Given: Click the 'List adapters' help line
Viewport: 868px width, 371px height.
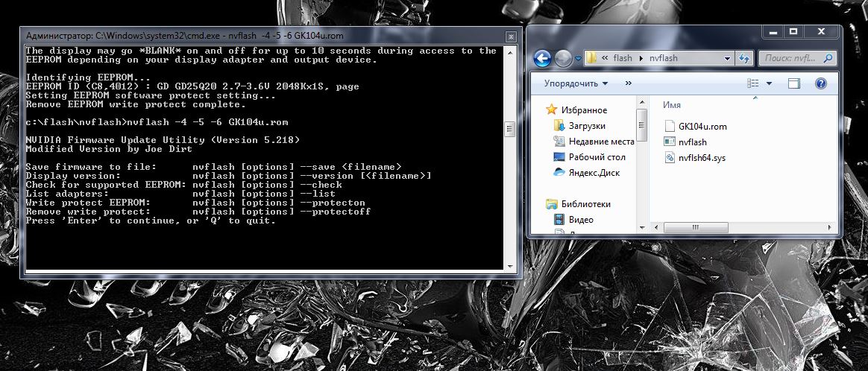Looking at the screenshot, I should click(x=180, y=194).
